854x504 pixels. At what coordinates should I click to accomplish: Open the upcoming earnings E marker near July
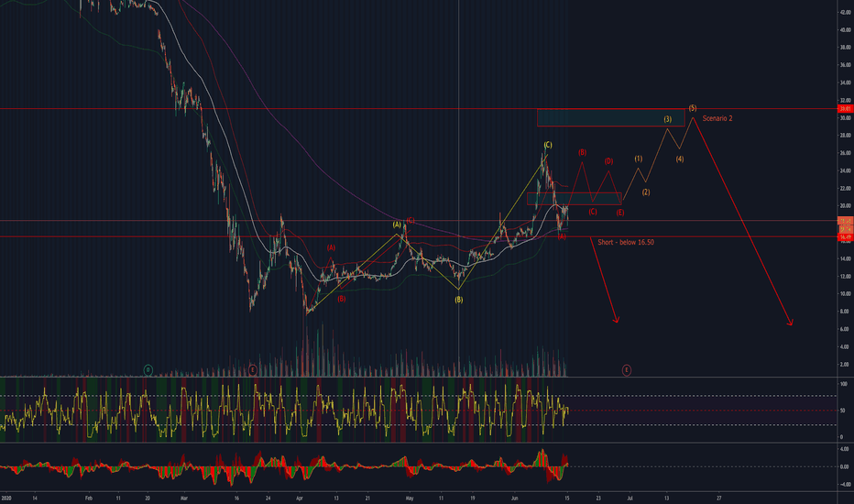pyautogui.click(x=627, y=370)
